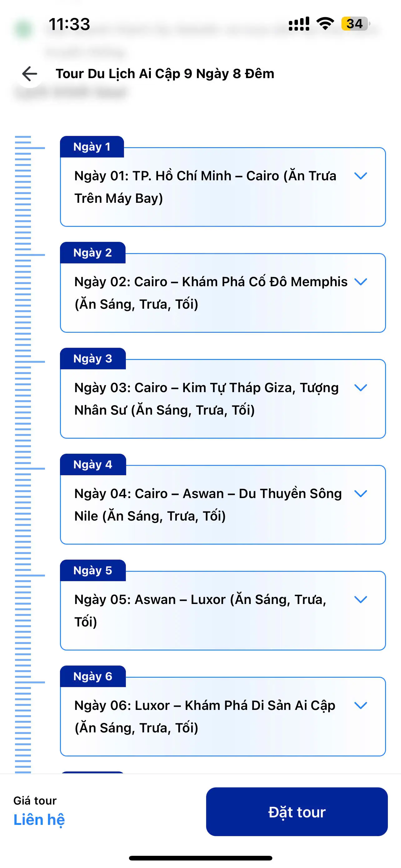Expand Ngày 02 Cố Đô Memphis chevron
Screen dimensions: 401x868
pos(361,282)
